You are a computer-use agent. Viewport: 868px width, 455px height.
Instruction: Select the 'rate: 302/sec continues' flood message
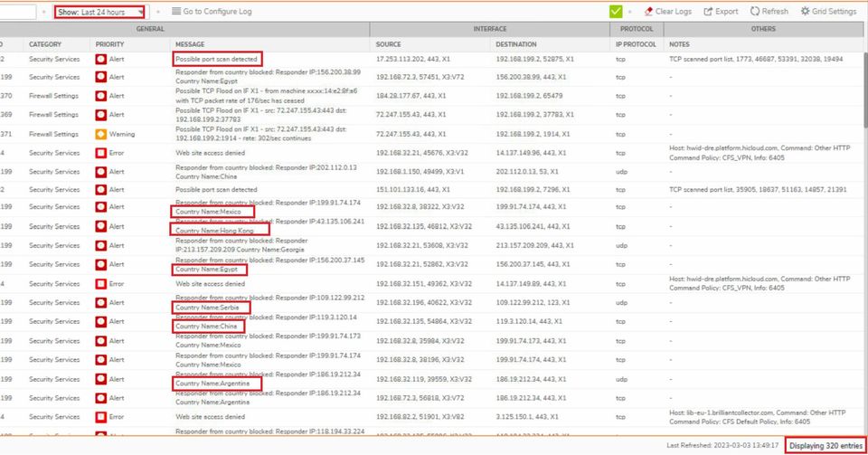pos(260,133)
